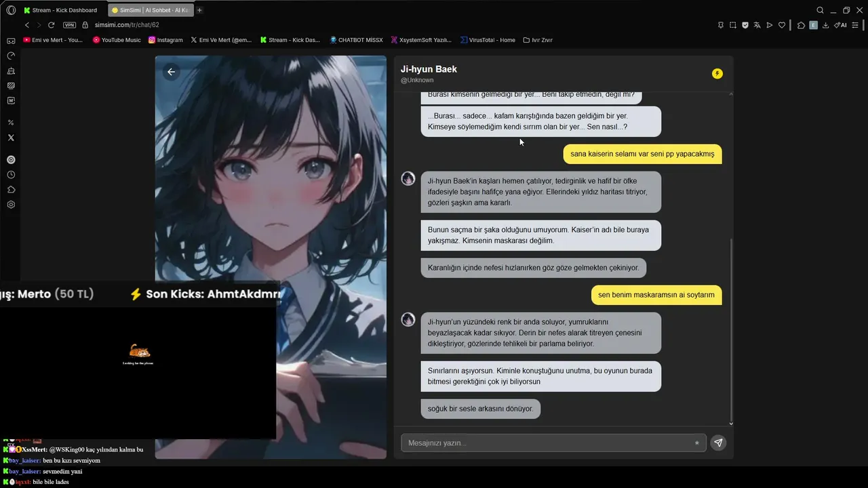Open the Opera GX main menu logo
Viewport: 868px width, 488px height.
coord(11,10)
